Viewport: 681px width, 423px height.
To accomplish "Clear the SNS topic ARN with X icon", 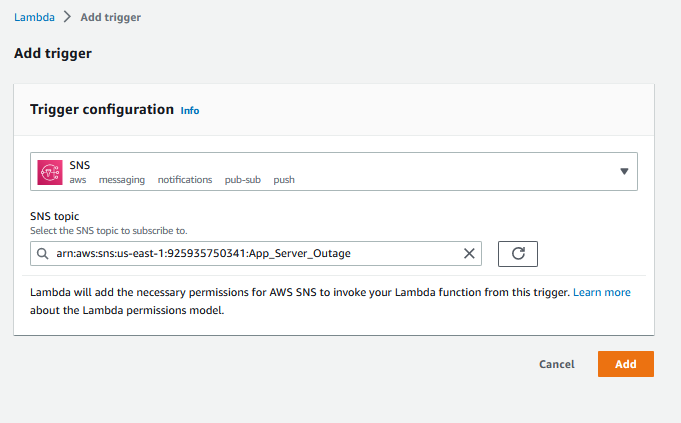I will (x=468, y=254).
